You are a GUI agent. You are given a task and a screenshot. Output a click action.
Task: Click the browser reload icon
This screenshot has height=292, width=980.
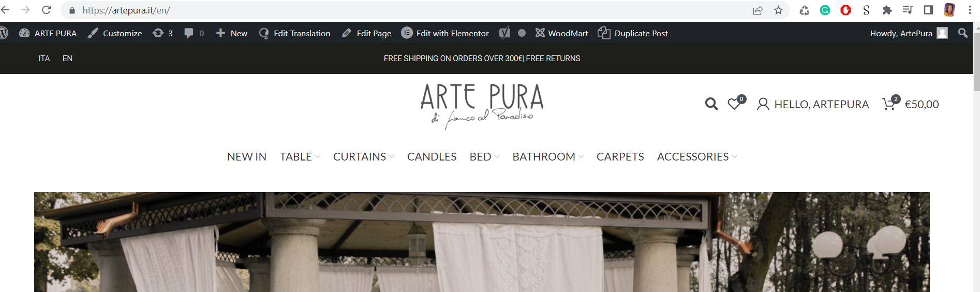[46, 10]
